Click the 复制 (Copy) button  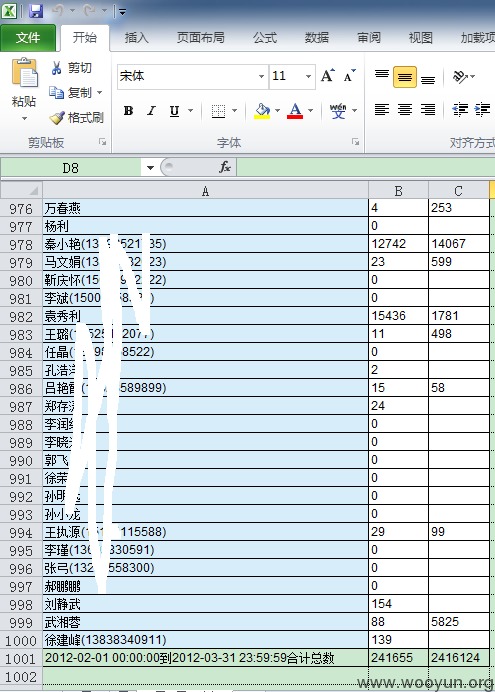tap(71, 93)
